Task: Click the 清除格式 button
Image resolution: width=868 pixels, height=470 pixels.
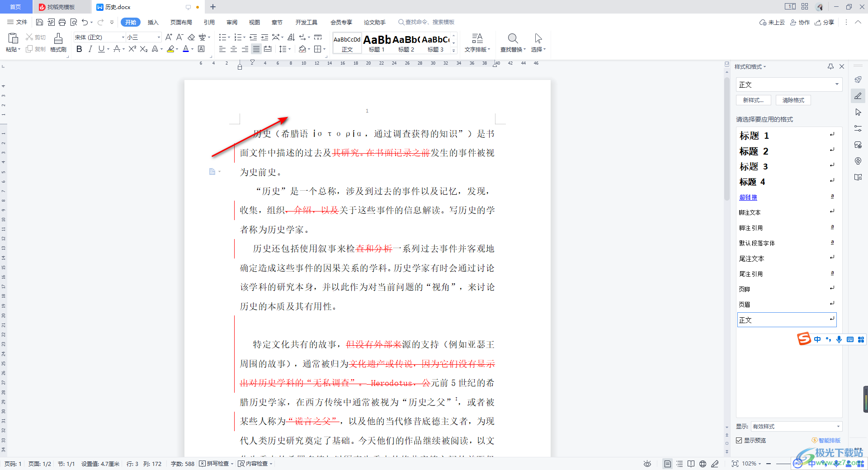Action: coord(793,100)
